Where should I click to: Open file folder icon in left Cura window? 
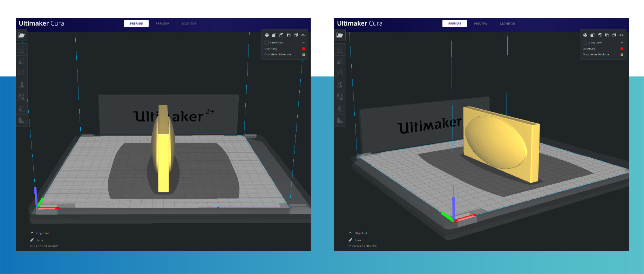tap(21, 35)
